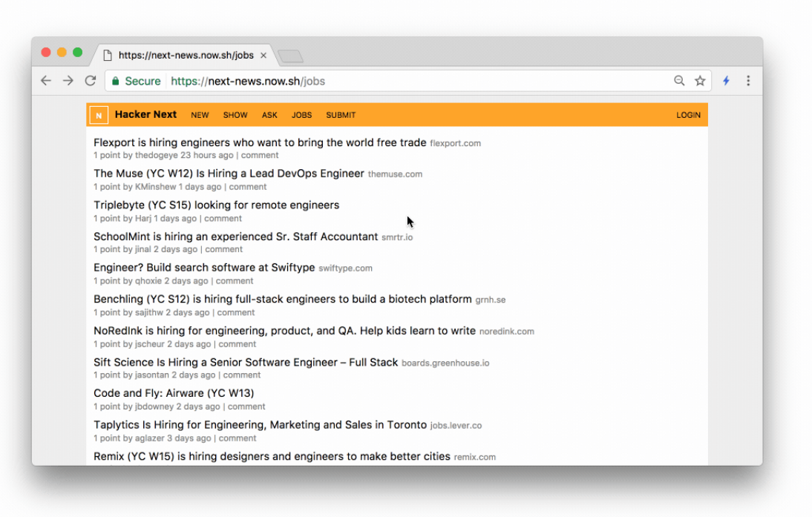
Task: Open the ASK menu item
Action: pyautogui.click(x=269, y=116)
